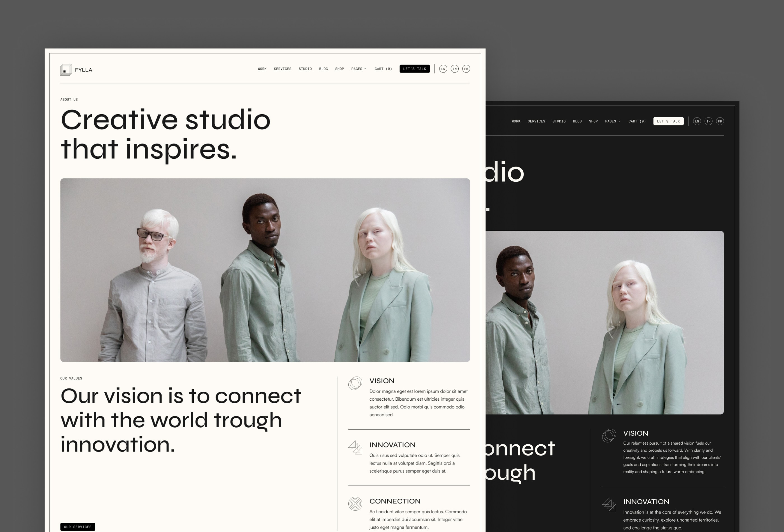Click "Our relentless pursuit" paragraph on dark page
Screen dimensions: 784x532
(x=672, y=458)
